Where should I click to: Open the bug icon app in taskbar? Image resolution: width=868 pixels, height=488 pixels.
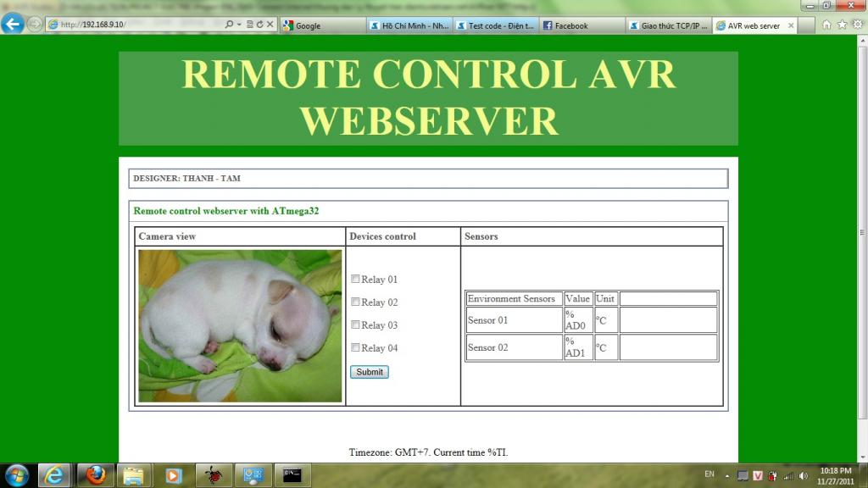click(213, 475)
